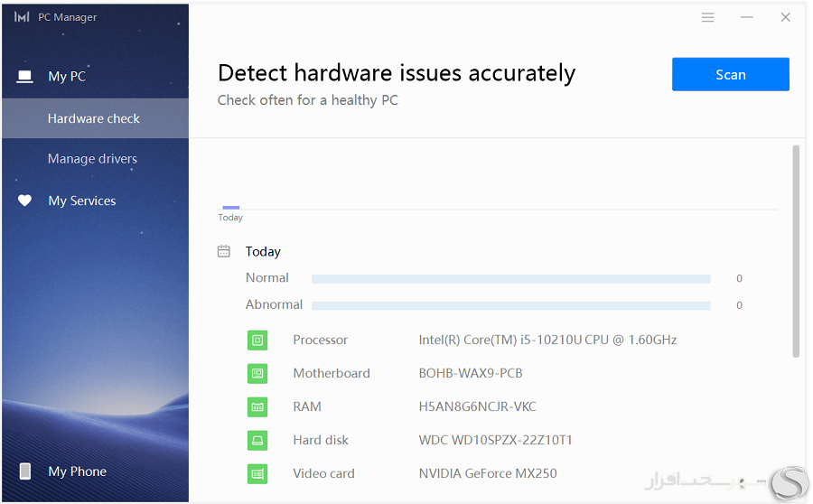Image resolution: width=813 pixels, height=504 pixels.
Task: Select the WDC WD10SPZX-22Z10T1 disk value
Action: pos(495,440)
